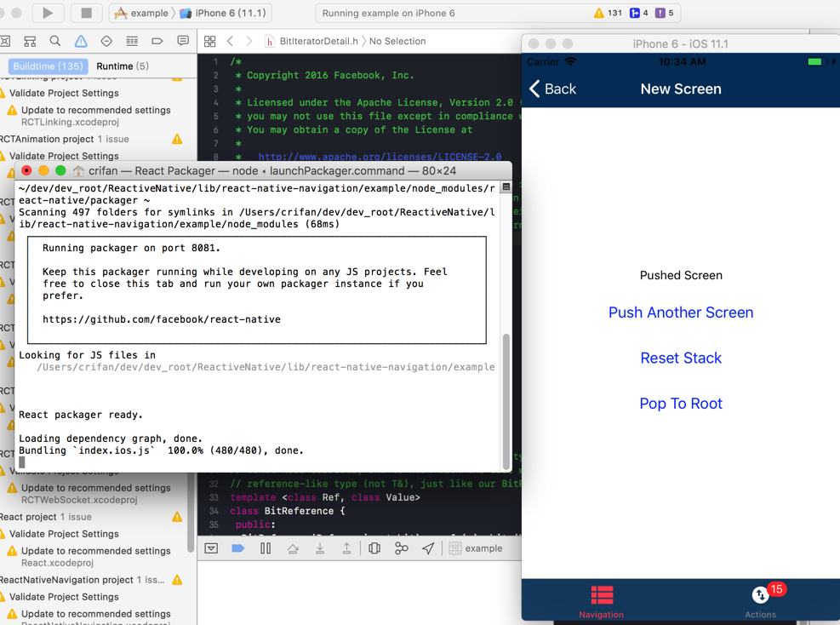The image size is (840, 625).
Task: Select RCTLinking.xcodeproj update settings issue
Action: pos(95,116)
